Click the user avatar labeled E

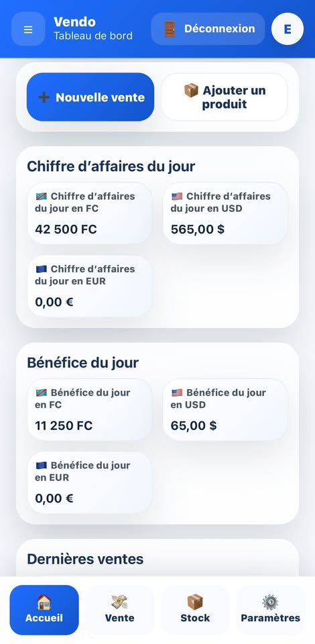point(288,29)
